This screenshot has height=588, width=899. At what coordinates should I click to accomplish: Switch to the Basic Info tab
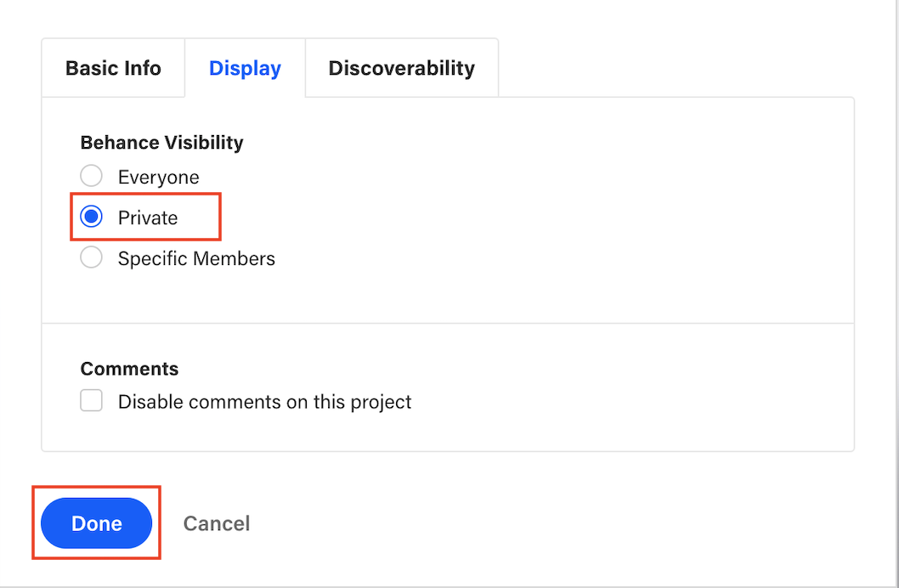click(x=113, y=68)
